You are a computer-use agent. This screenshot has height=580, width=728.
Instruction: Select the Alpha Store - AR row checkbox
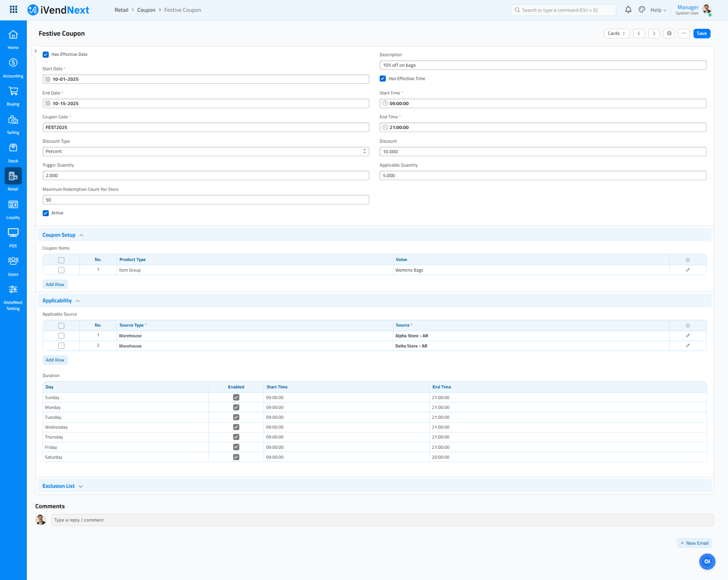pos(61,336)
